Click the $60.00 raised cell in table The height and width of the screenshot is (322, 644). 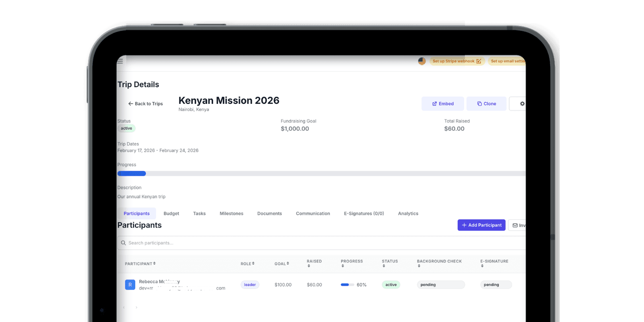click(x=314, y=285)
